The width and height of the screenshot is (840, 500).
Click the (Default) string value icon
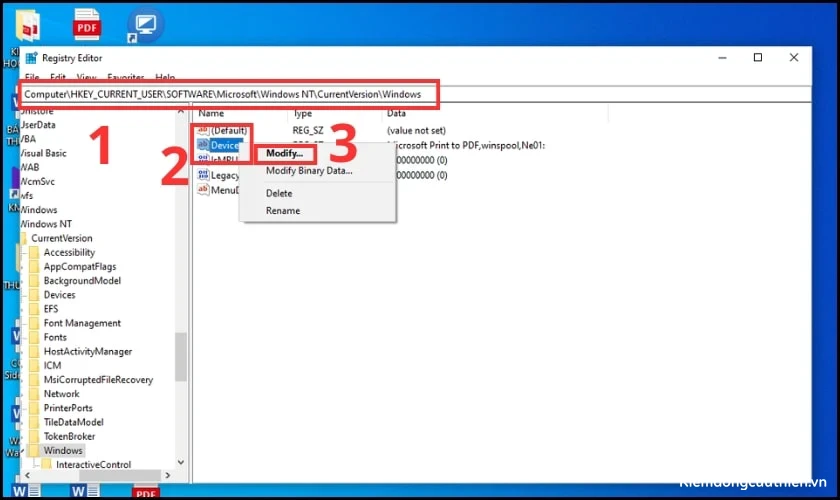[202, 130]
